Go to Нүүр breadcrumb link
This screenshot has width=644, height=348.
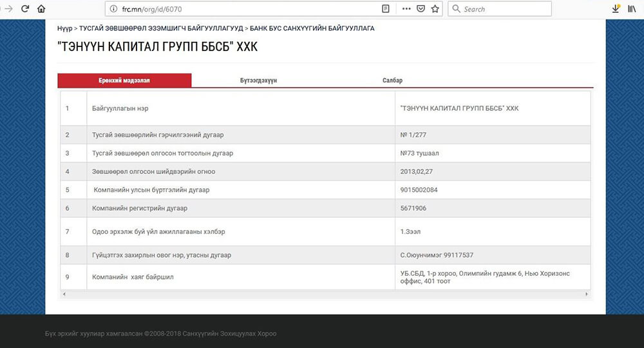click(x=64, y=28)
